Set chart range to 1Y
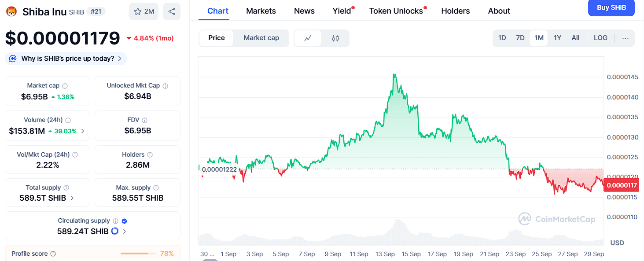 tap(557, 38)
